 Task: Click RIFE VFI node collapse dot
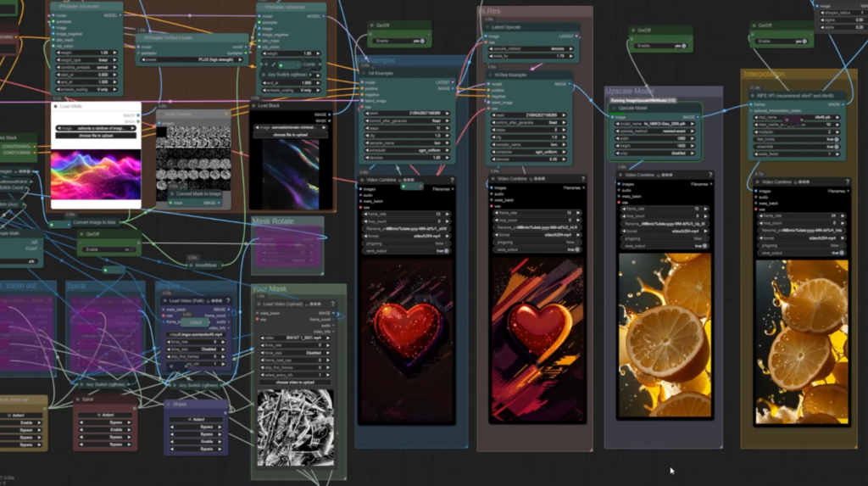click(753, 96)
